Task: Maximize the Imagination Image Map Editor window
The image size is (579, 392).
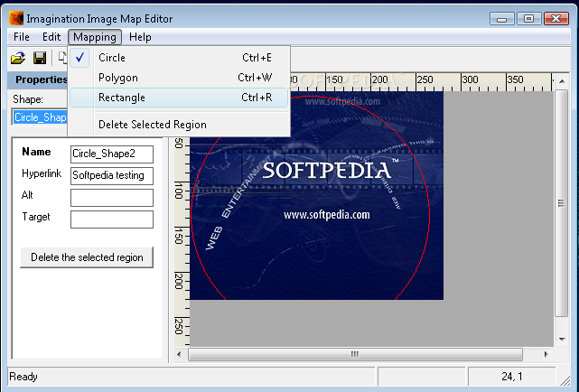Action: coord(528,18)
